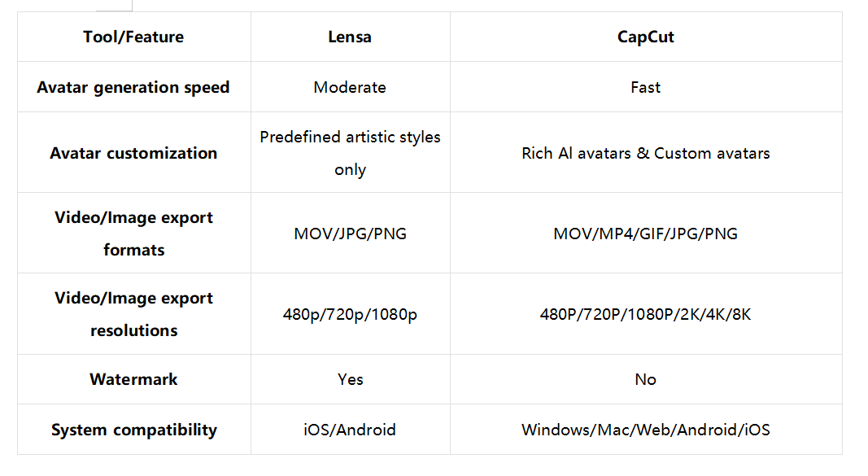
Task: Click the iOS/Android compatibility cell
Action: pos(350,430)
